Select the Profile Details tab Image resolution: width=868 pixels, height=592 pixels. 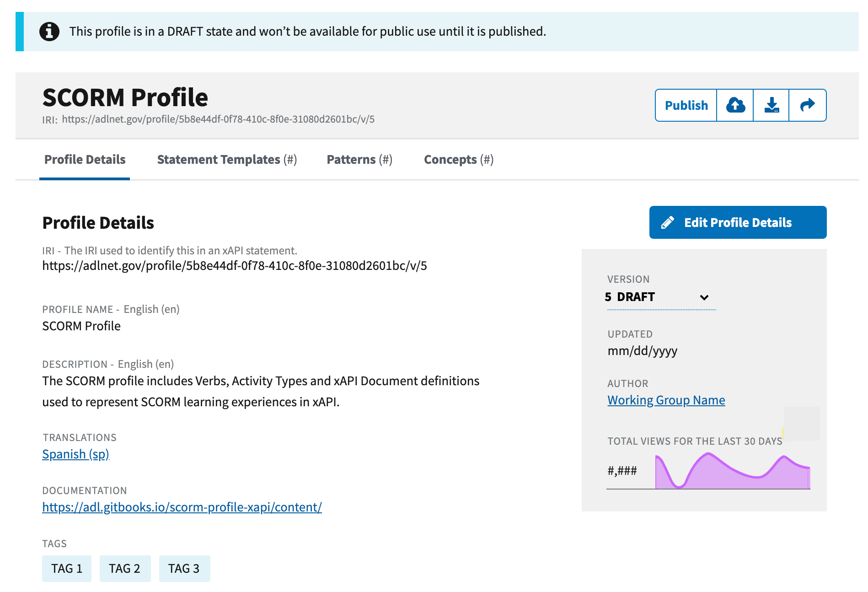click(x=85, y=160)
